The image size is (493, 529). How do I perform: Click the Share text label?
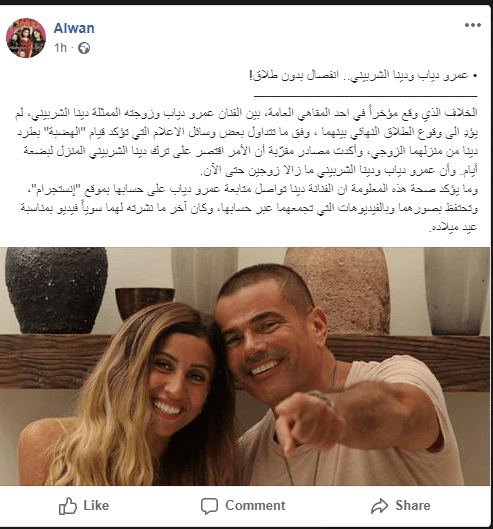[x=413, y=506]
